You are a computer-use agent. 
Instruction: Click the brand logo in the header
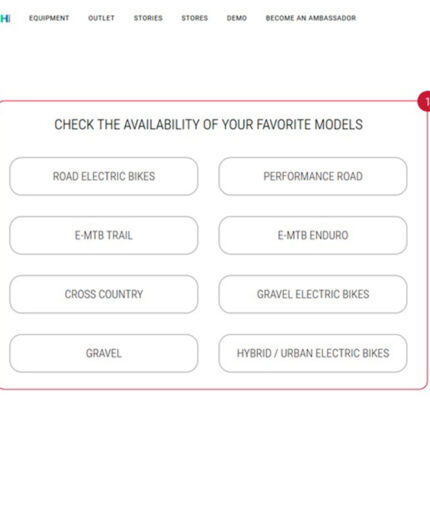pos(5,18)
